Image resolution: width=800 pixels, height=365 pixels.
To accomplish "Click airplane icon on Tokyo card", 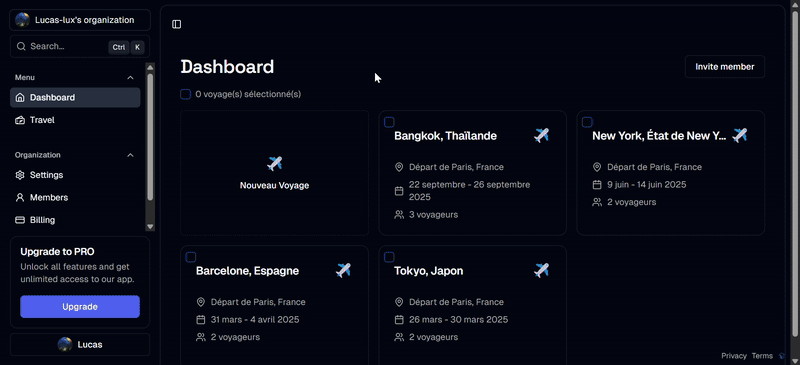I will 541,271.
